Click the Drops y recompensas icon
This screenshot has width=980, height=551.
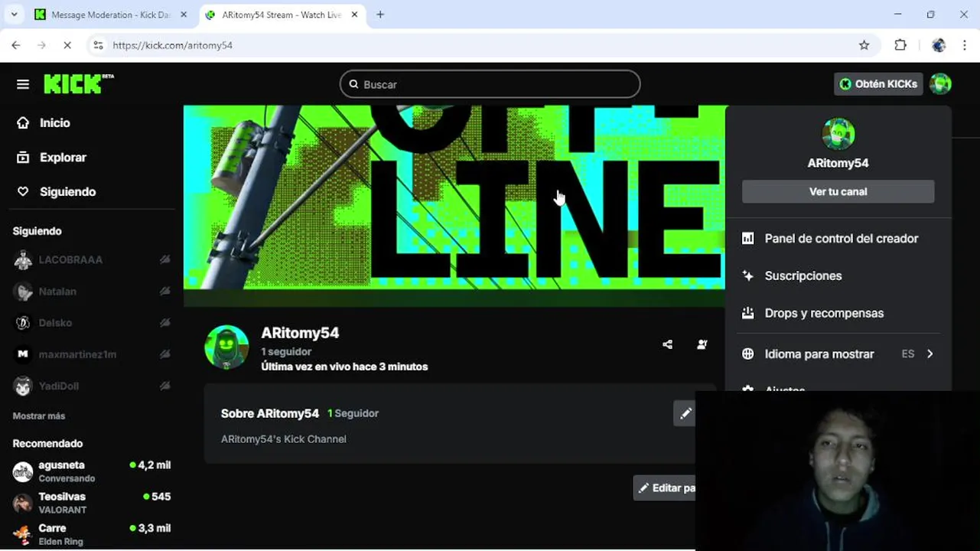coord(748,313)
